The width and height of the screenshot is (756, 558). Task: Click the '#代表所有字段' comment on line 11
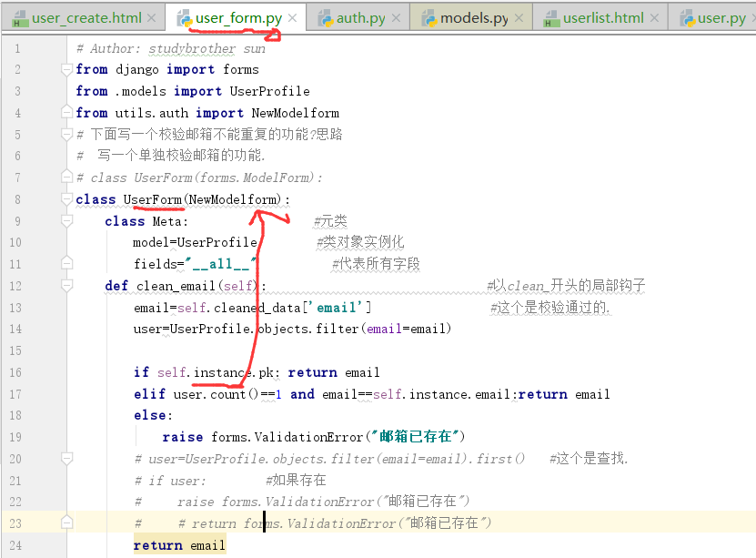(376, 263)
